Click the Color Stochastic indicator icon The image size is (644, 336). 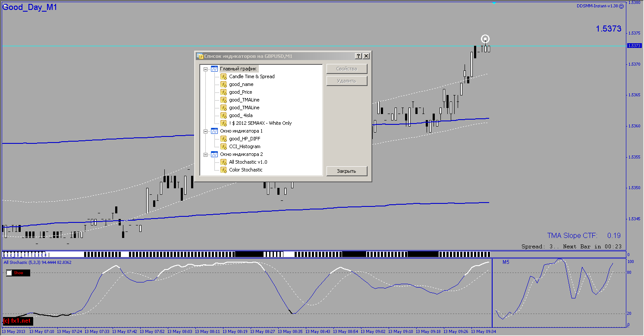pyautogui.click(x=223, y=170)
